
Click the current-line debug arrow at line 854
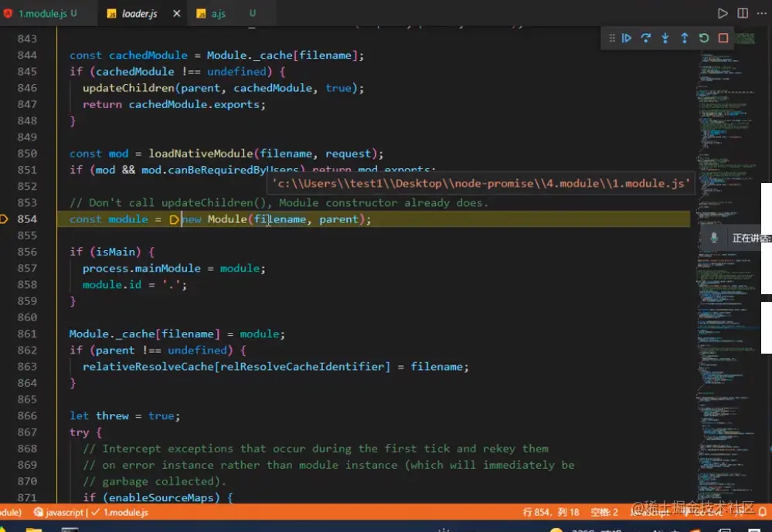[4, 219]
